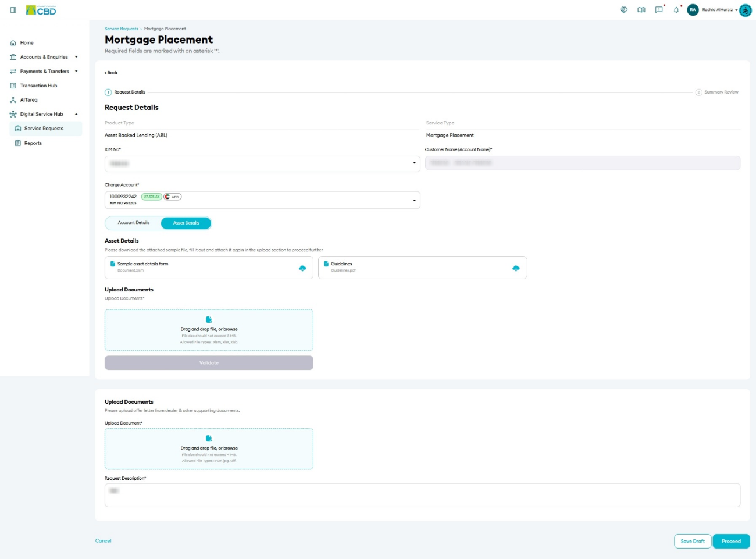This screenshot has width=756, height=559.
Task: Browse files in offer letter drop zone
Action: (x=209, y=449)
